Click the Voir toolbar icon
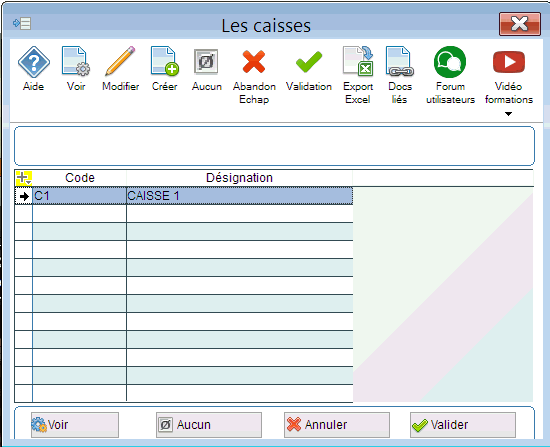The height and width of the screenshot is (447, 550). click(76, 62)
